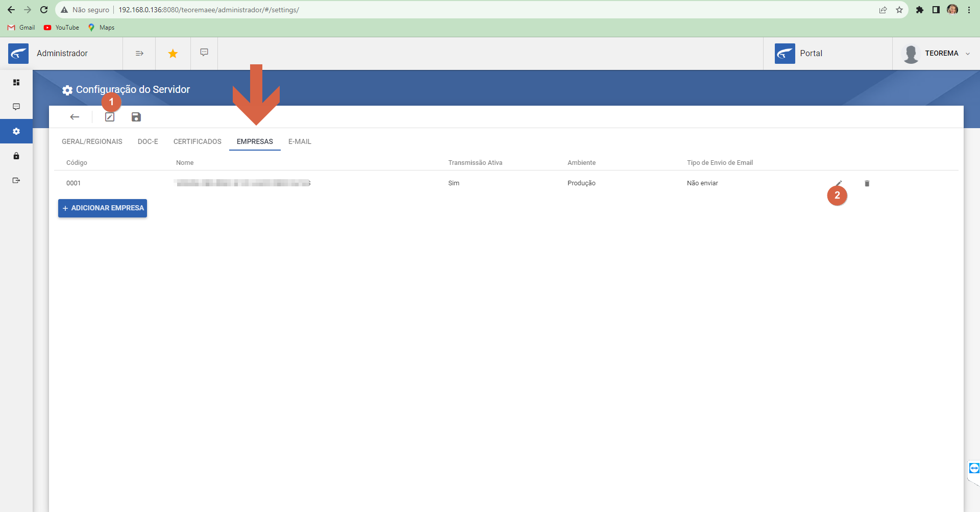This screenshot has height=512, width=980.
Task: Click the browser forward arrow
Action: (28, 10)
